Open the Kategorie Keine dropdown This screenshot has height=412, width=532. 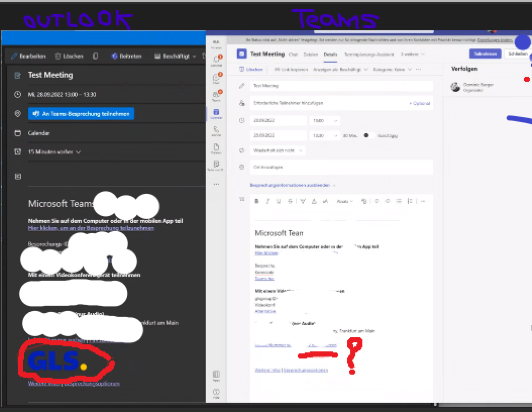pos(392,69)
